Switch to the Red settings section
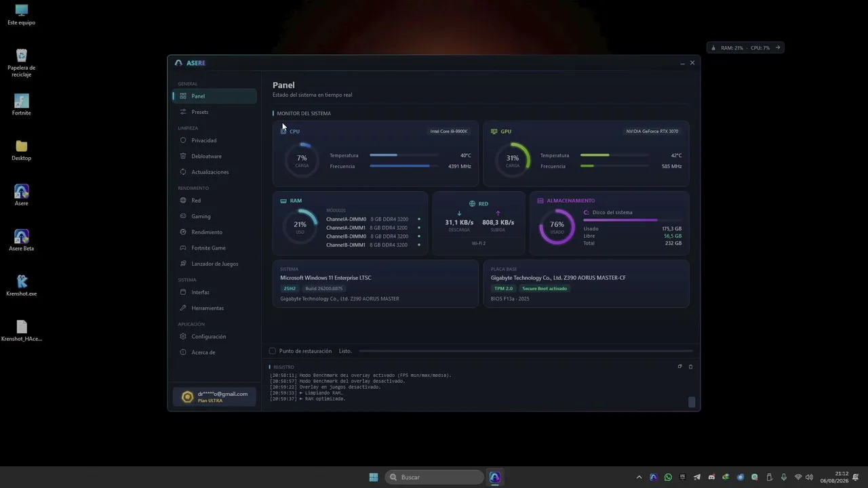Viewport: 868px width, 488px height. 214,201
